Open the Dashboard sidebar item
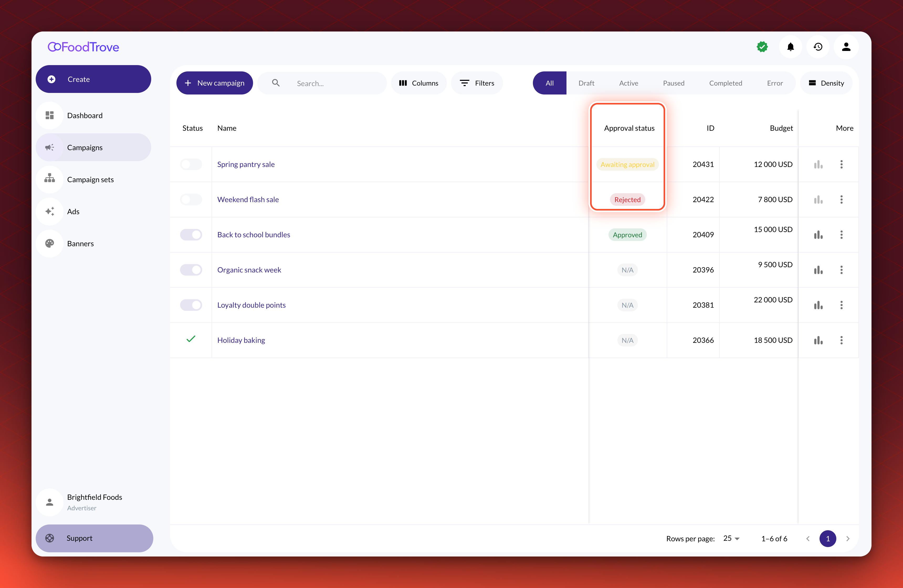The width and height of the screenshot is (903, 588). tap(93, 115)
